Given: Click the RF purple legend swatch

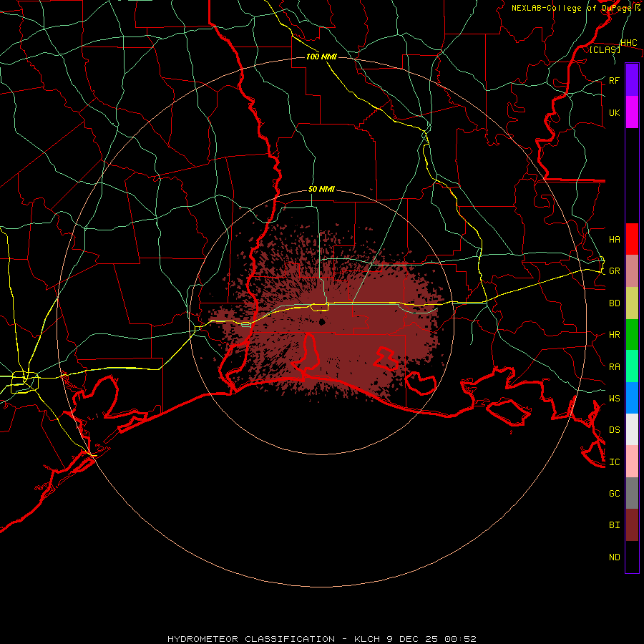Looking at the screenshot, I should 632,80.
